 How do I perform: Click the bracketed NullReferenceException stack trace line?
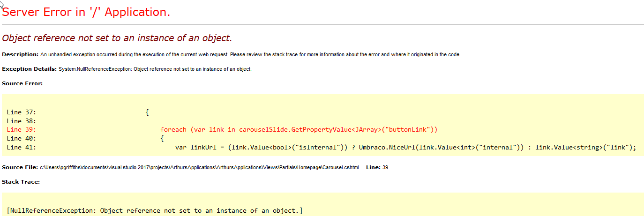(x=155, y=211)
